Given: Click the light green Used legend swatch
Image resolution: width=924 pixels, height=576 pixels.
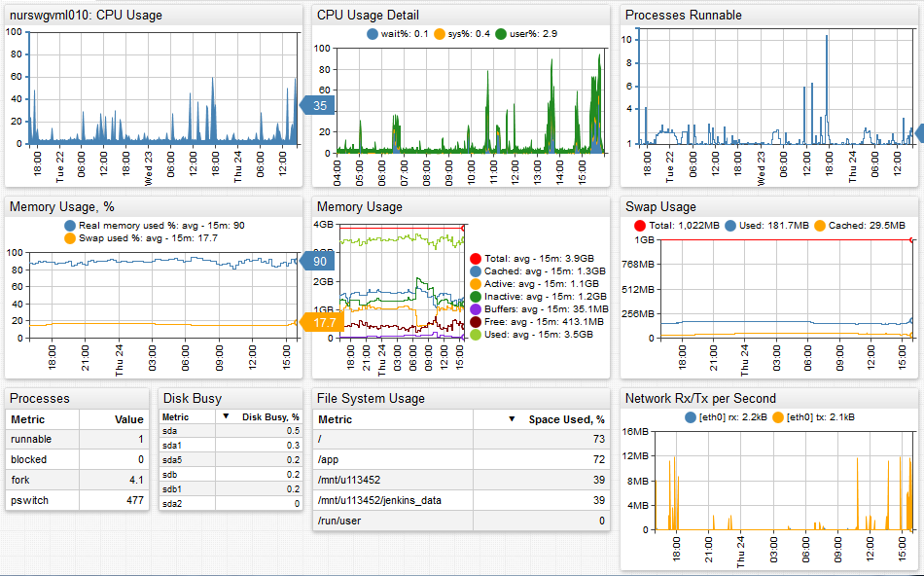Looking at the screenshot, I should coord(476,334).
